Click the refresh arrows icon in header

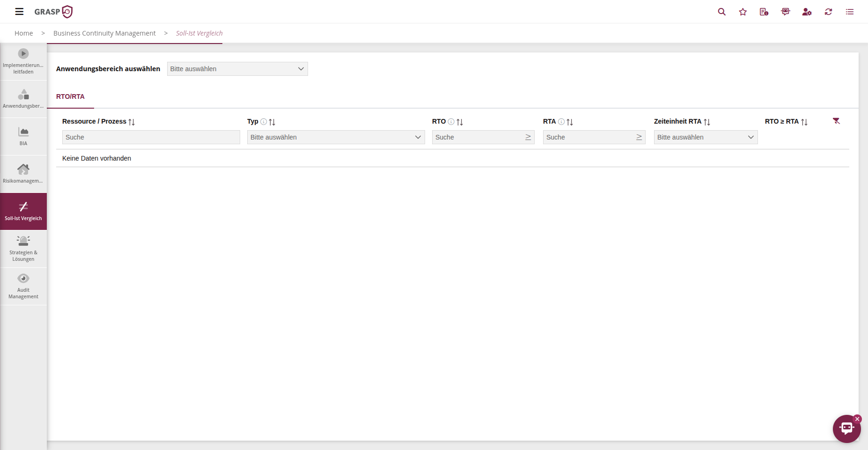tap(828, 12)
